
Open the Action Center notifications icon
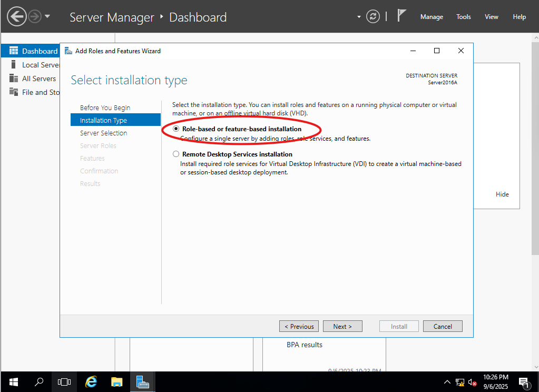click(524, 382)
